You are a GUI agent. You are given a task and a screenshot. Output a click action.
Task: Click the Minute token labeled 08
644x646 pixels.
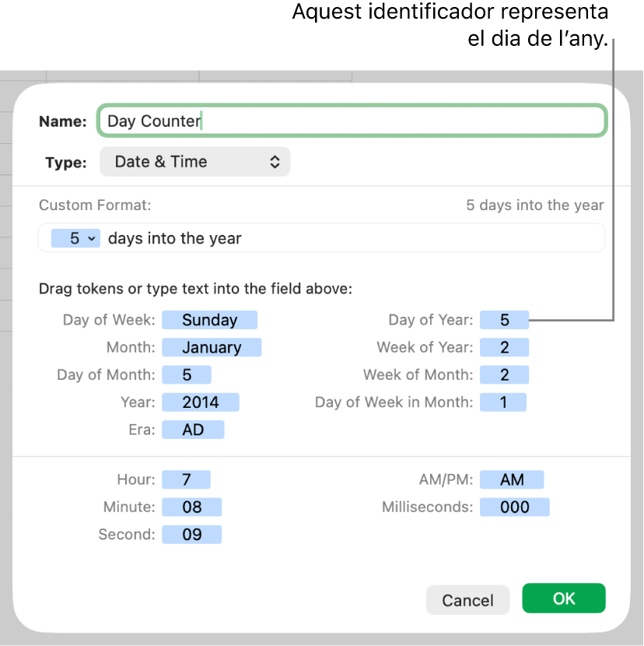coord(191,507)
